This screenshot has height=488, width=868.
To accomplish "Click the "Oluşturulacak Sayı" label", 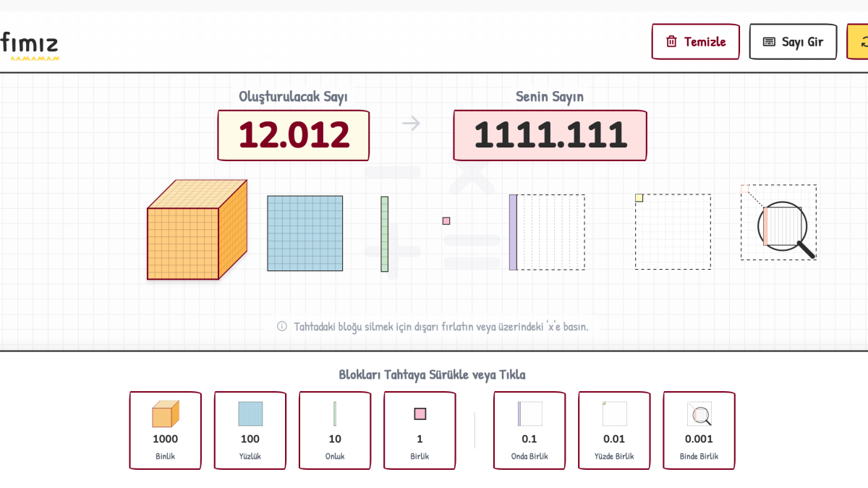I will pyautogui.click(x=294, y=96).
